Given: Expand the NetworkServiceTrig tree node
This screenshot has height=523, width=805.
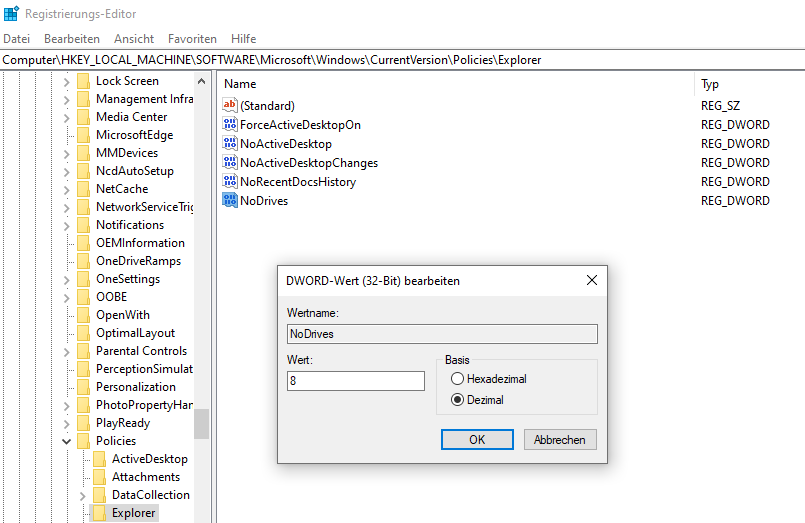Looking at the screenshot, I should (x=66, y=207).
